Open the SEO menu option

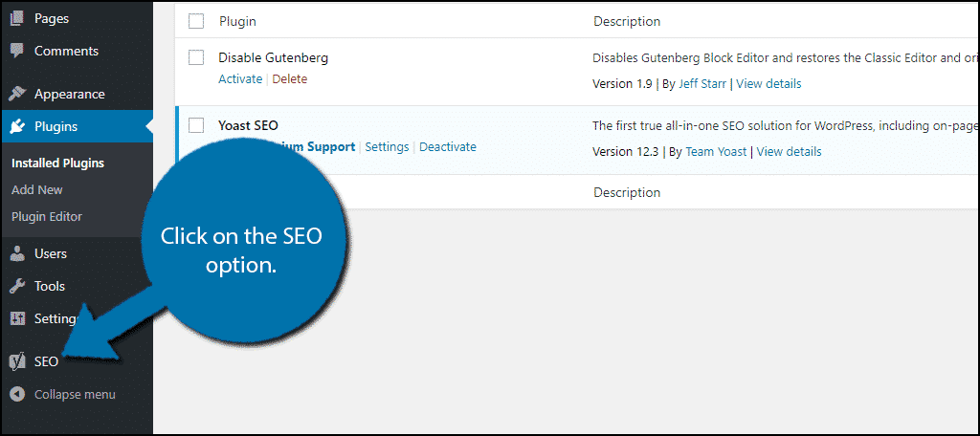pos(46,361)
